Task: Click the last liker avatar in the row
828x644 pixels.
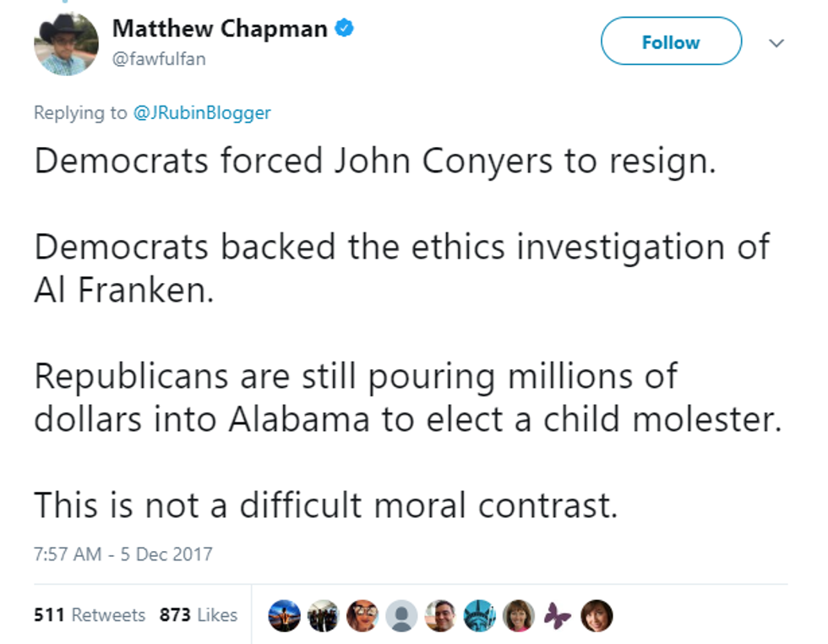Action: tap(595, 616)
